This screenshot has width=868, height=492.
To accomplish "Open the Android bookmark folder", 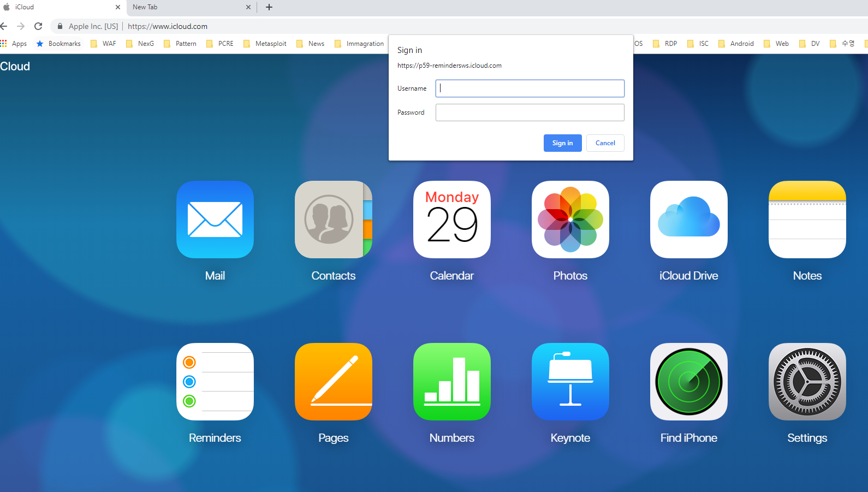I will pos(736,44).
